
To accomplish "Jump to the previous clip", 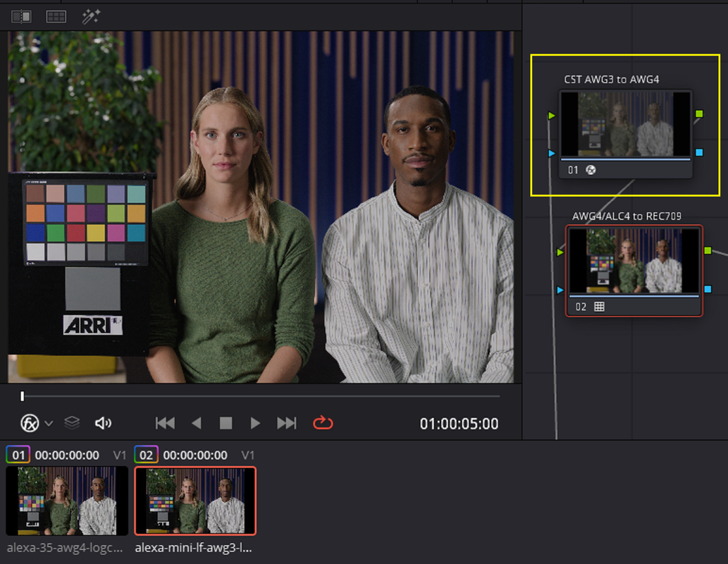I will 166,423.
